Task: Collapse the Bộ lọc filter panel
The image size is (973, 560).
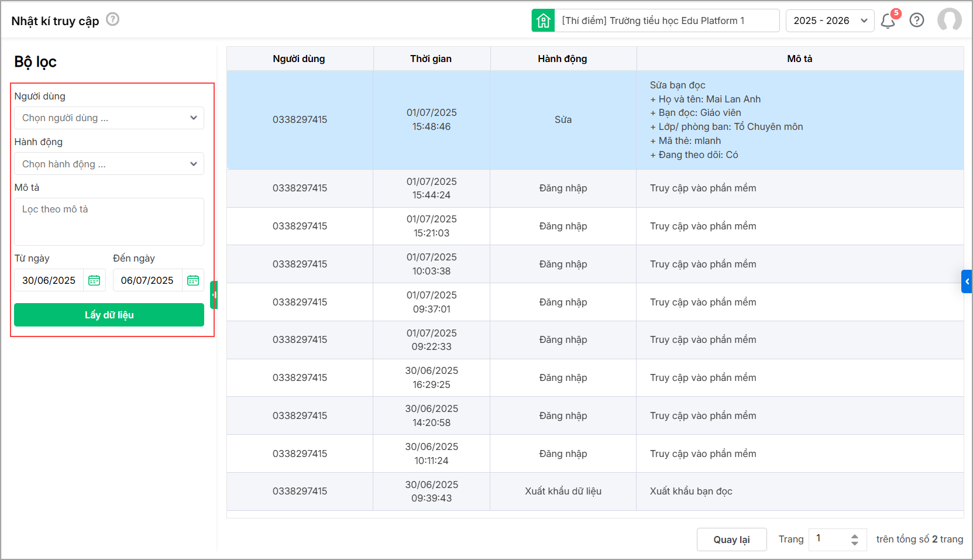Action: point(214,294)
